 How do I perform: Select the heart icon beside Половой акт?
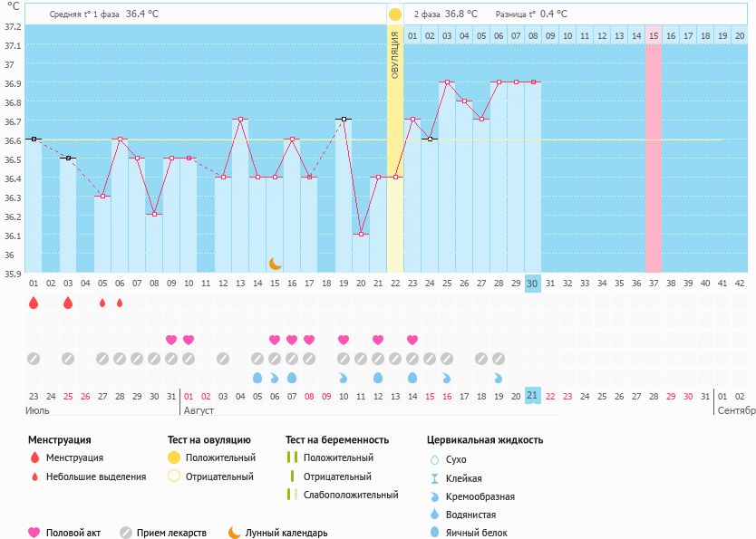coord(34,533)
